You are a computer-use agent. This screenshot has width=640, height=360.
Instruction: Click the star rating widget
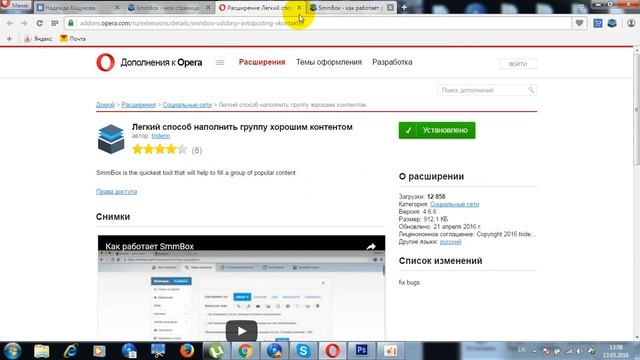click(160, 149)
